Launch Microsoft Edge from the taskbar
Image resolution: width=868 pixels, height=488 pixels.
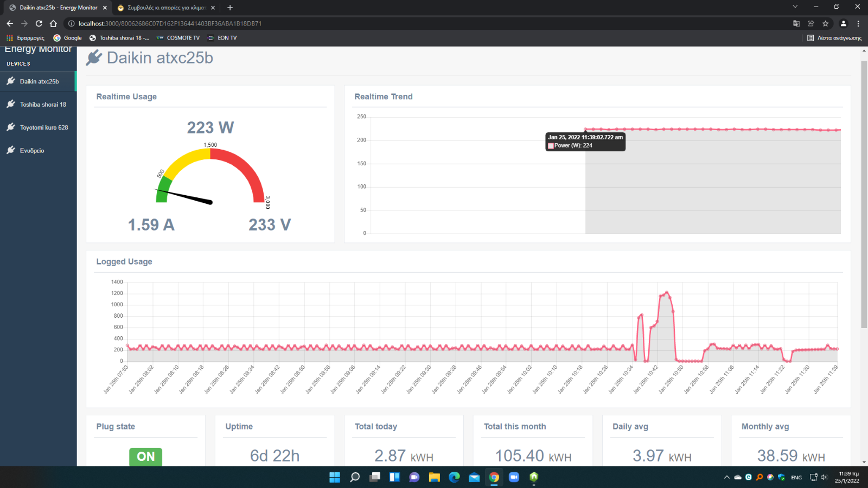[x=454, y=477]
